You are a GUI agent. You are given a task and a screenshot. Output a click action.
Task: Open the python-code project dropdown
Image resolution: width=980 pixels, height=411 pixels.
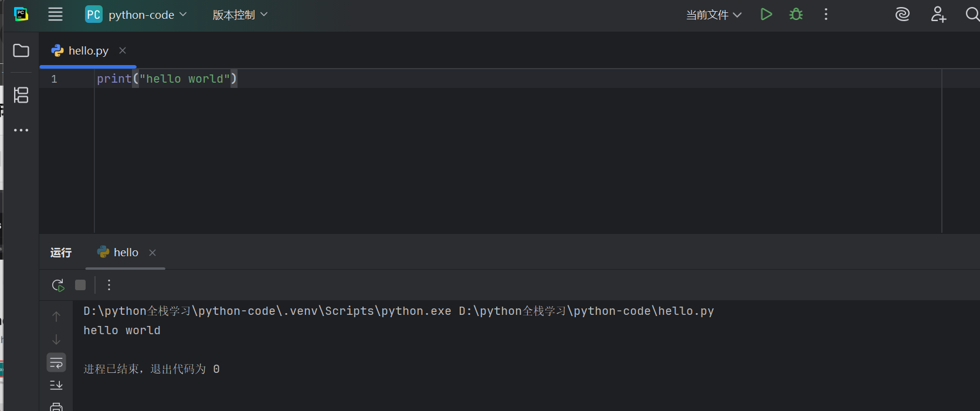click(x=136, y=15)
